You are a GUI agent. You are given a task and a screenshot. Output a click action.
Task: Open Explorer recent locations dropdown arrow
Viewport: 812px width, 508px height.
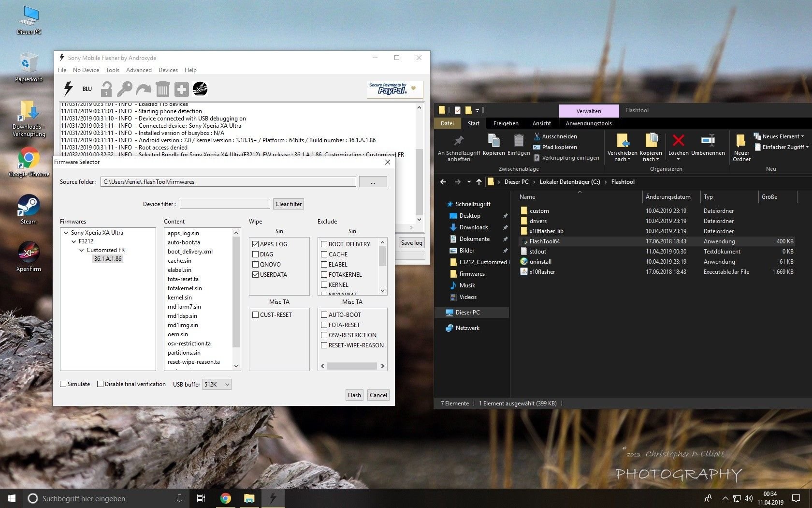click(x=469, y=182)
